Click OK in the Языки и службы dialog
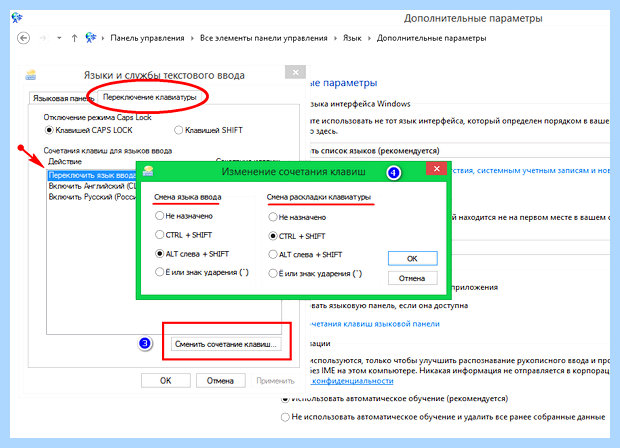The image size is (620, 448). click(166, 380)
